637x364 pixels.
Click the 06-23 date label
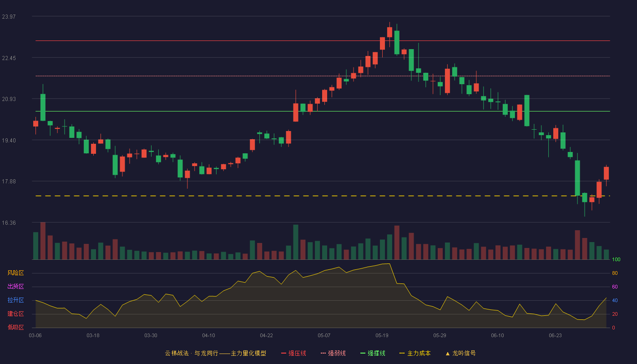[555, 335]
